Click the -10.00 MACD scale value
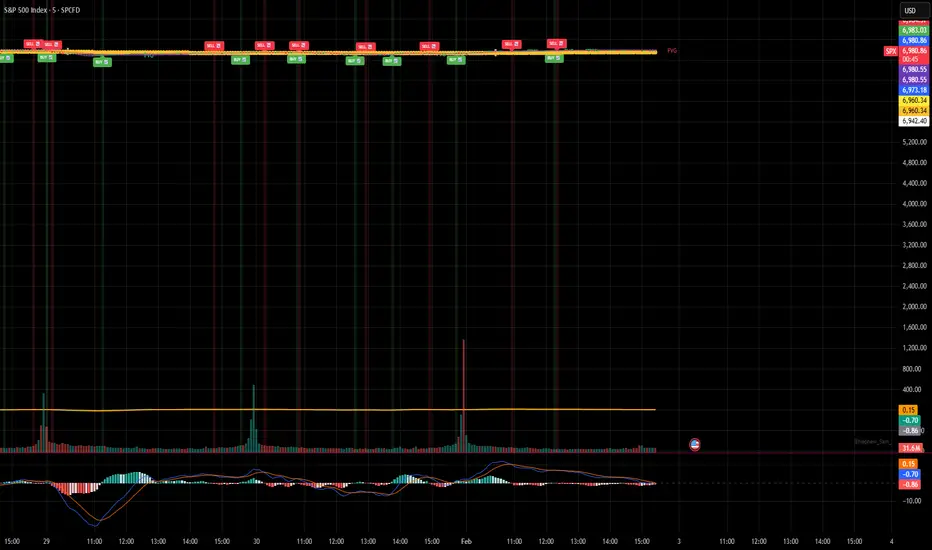932x550 pixels. pyautogui.click(x=912, y=501)
